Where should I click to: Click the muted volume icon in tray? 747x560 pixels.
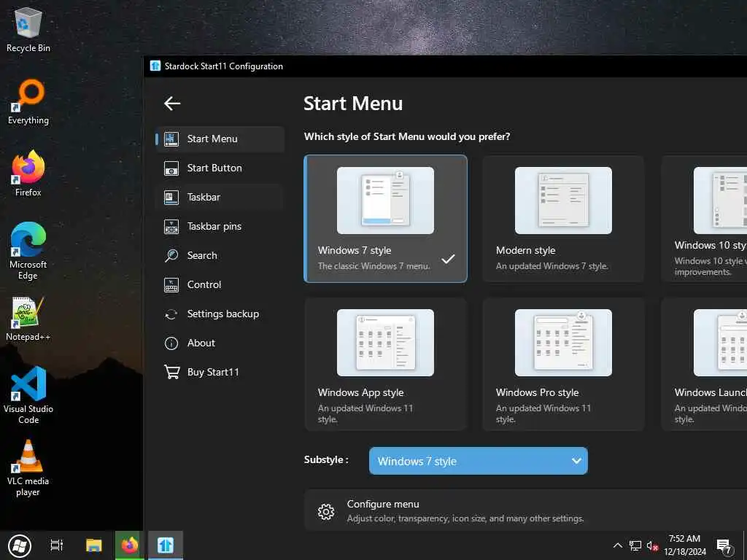click(x=652, y=545)
